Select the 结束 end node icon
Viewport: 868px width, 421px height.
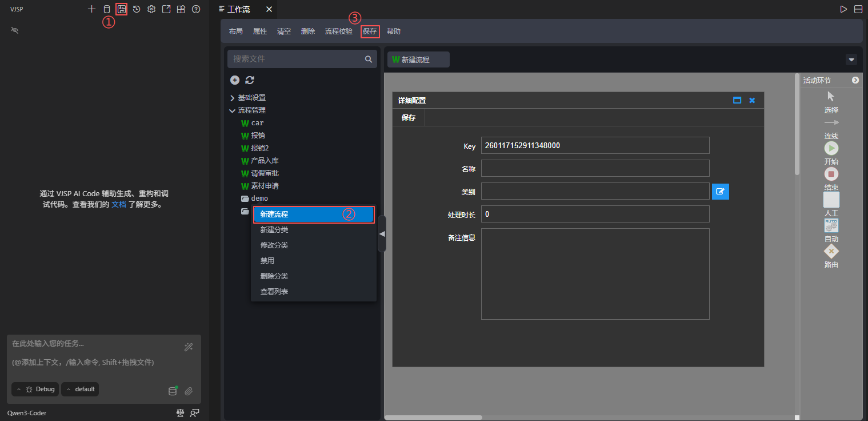pyautogui.click(x=831, y=174)
